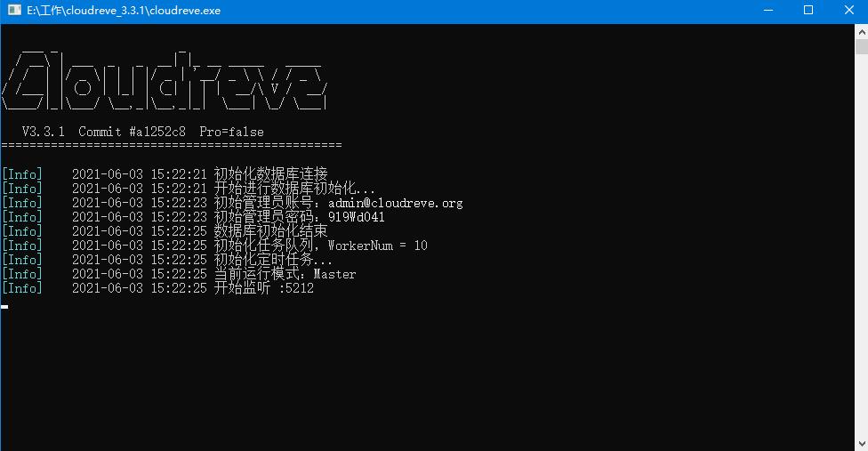Click the version text V3.3.1
Image resolution: width=868 pixels, height=451 pixels.
click(x=44, y=132)
